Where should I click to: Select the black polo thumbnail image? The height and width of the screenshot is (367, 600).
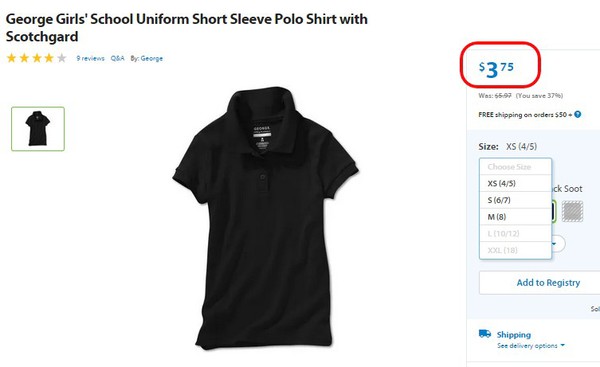pyautogui.click(x=38, y=129)
